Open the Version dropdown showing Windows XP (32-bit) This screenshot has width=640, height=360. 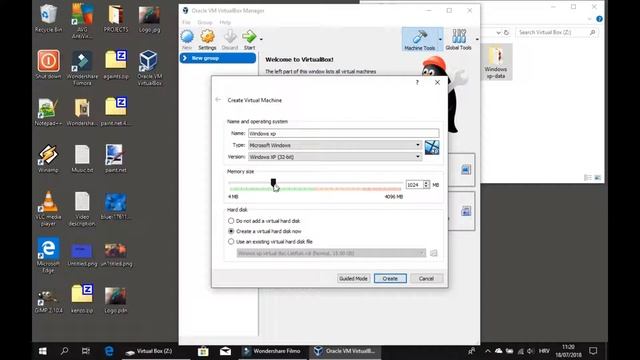(335, 157)
